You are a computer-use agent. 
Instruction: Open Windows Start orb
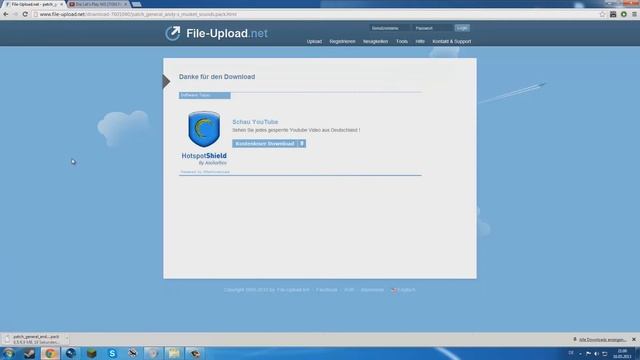(x=9, y=353)
